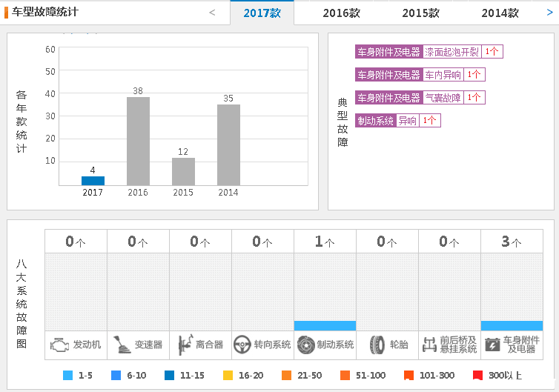559x392 pixels.
Task: Select the clutch (离合器) icon
Action: coord(184,345)
